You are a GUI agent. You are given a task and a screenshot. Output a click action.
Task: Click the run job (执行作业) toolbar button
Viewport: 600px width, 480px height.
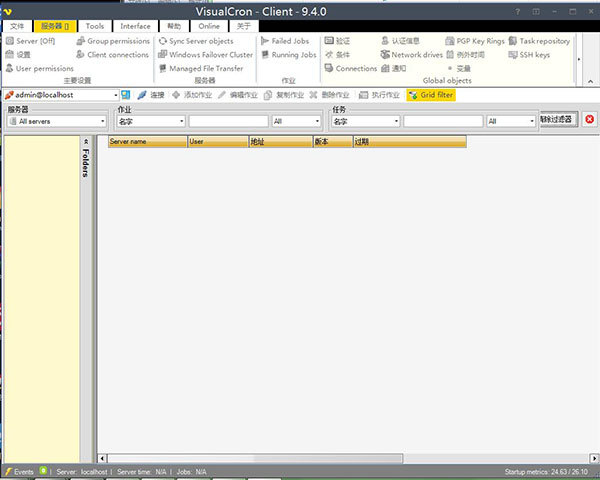point(380,95)
